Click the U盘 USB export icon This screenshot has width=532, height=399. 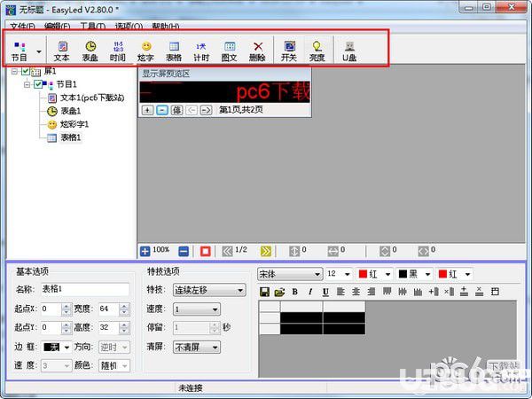point(349,51)
